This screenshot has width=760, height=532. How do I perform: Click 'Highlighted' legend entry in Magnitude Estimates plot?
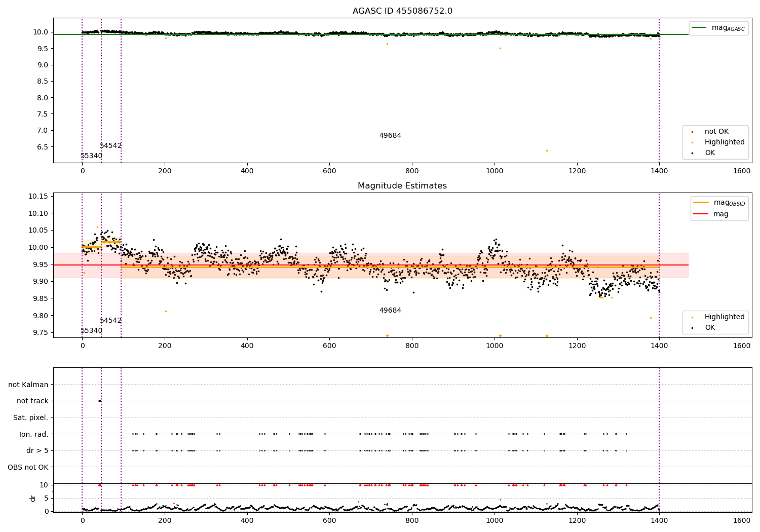(x=725, y=317)
